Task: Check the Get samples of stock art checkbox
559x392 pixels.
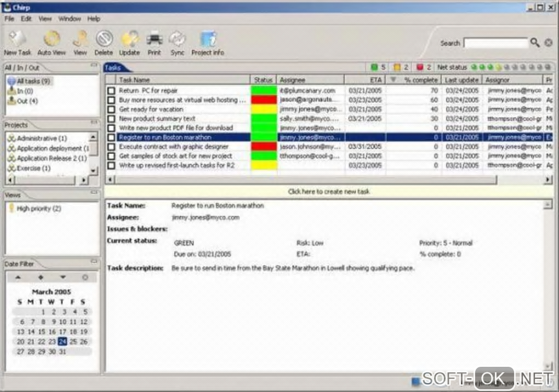Action: tap(111, 156)
